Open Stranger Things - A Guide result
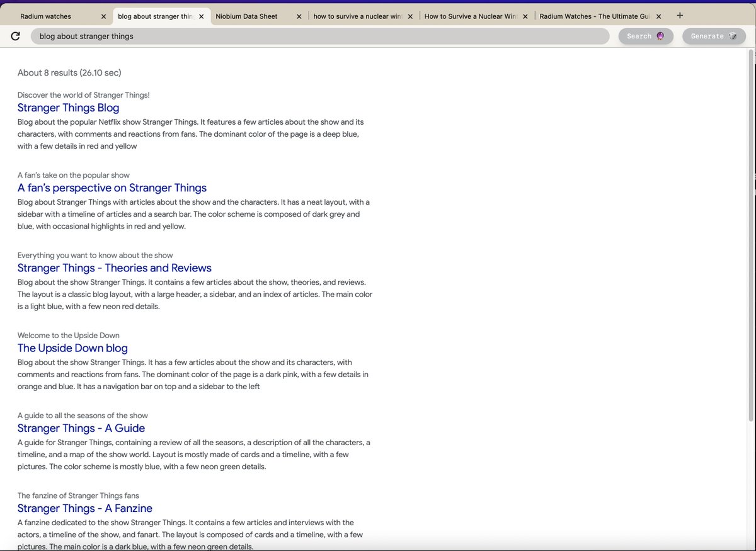756x551 pixels. (x=81, y=428)
